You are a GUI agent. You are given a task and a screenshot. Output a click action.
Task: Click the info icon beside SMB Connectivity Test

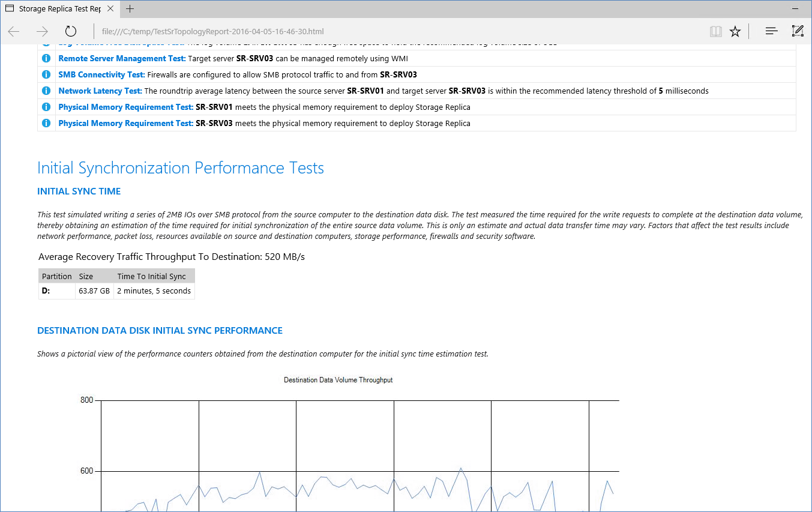point(46,74)
